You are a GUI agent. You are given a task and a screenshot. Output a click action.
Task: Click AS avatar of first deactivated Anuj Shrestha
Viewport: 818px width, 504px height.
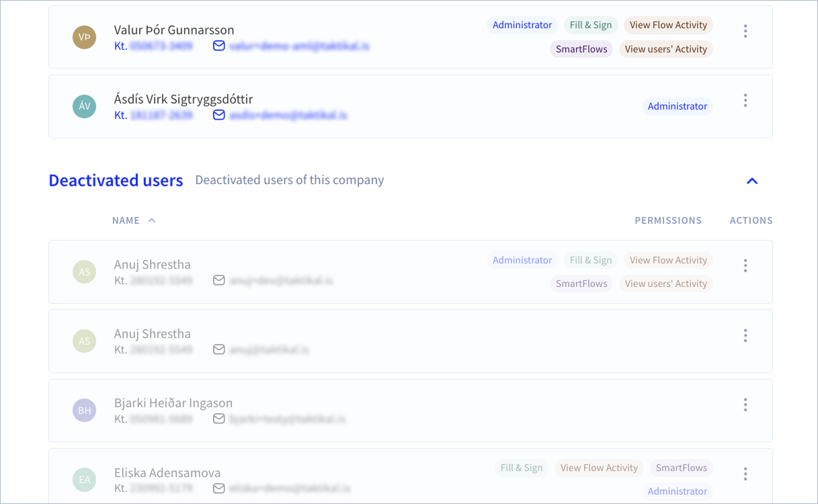(85, 272)
